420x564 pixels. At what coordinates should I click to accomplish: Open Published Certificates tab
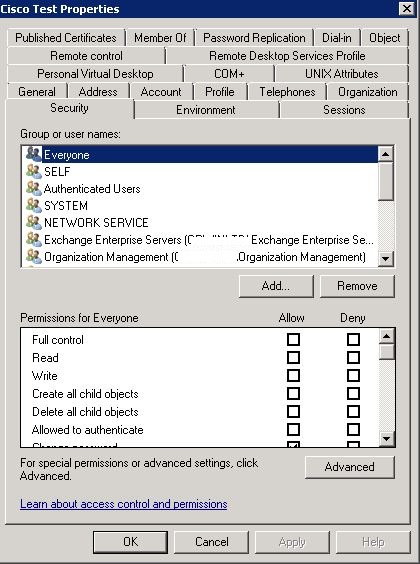(x=66, y=38)
